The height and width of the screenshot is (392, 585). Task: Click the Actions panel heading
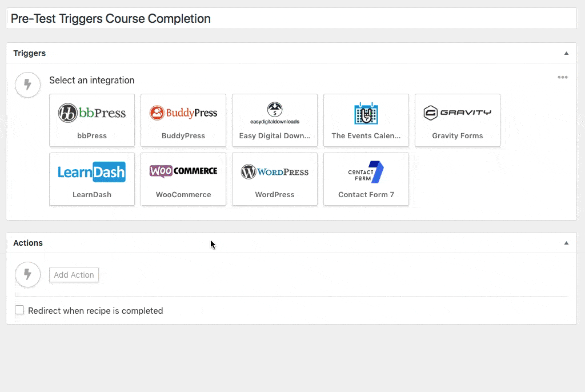coord(28,243)
